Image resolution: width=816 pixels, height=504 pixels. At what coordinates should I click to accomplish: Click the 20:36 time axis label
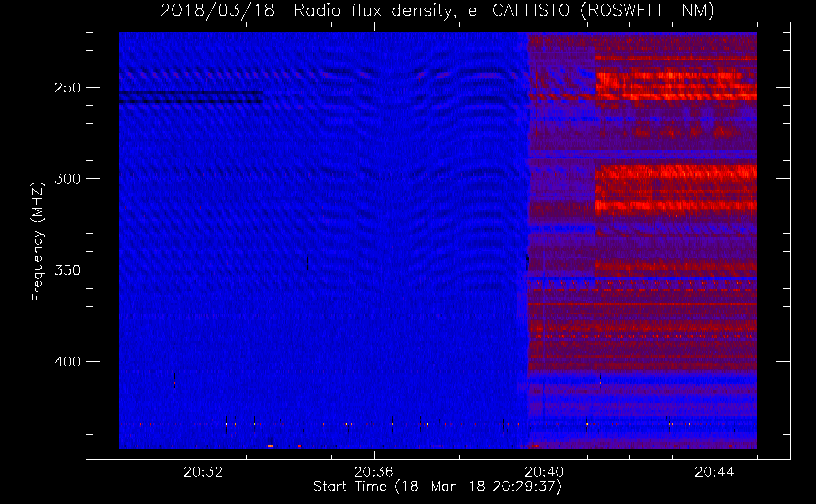click(x=374, y=472)
